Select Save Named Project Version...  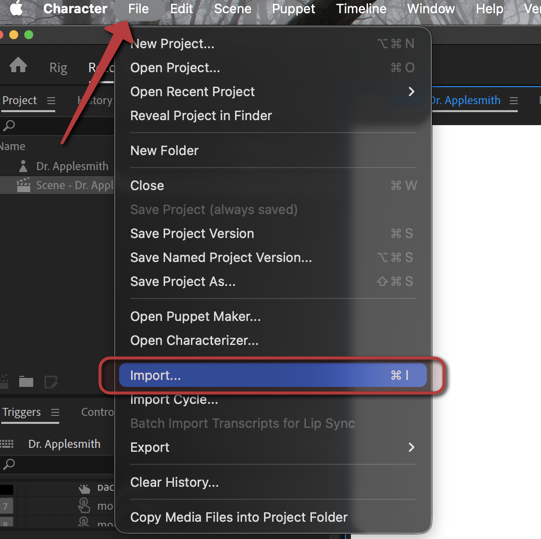273,257
